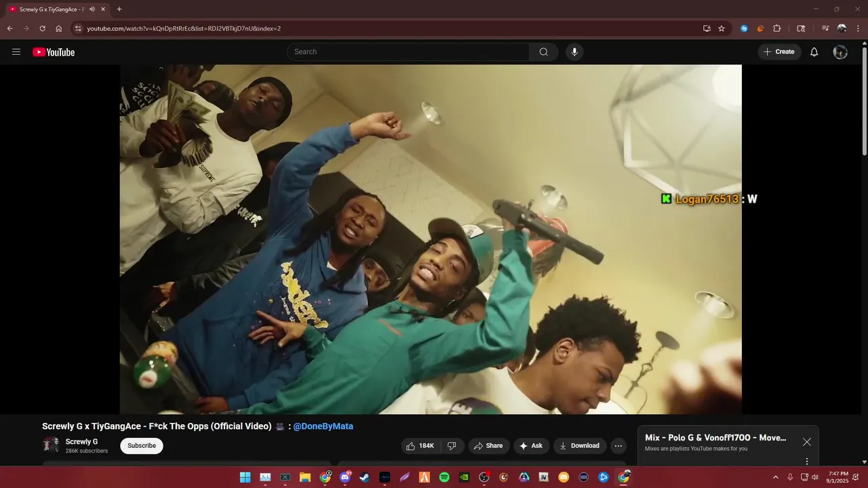Bookmark this tab with star icon
Screen dimensions: 868x488
722,28
